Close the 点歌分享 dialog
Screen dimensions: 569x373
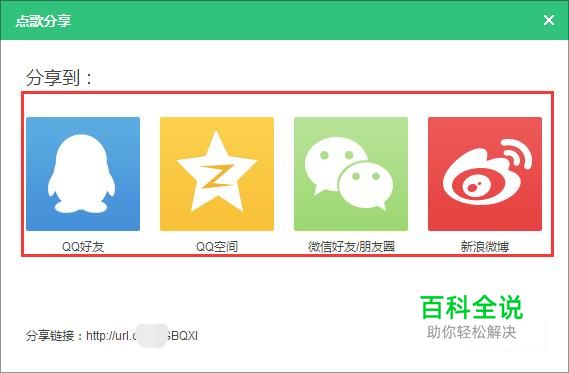(549, 20)
